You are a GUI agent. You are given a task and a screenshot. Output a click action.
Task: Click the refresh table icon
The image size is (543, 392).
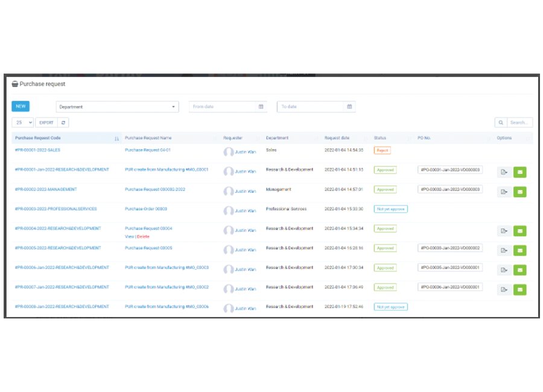coord(64,122)
